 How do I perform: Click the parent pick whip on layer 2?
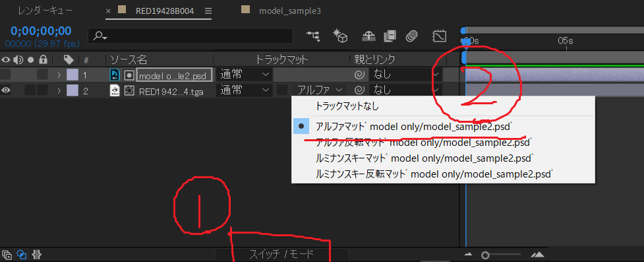click(359, 90)
